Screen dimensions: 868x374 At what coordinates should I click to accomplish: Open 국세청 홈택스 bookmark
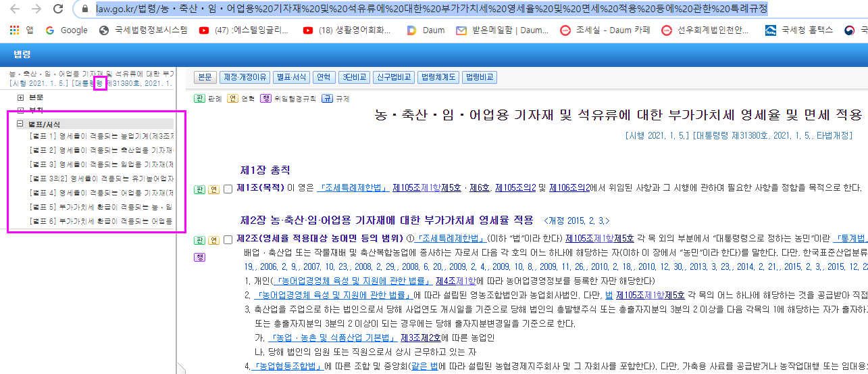pyautogui.click(x=800, y=30)
